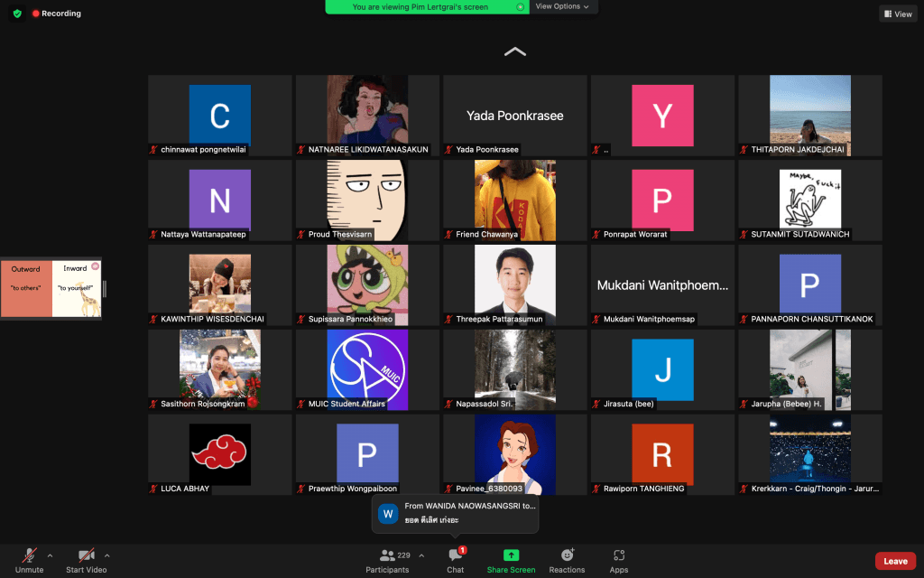Image resolution: width=924 pixels, height=578 pixels.
Task: Open the Apps icon in toolbar
Action: [x=618, y=555]
